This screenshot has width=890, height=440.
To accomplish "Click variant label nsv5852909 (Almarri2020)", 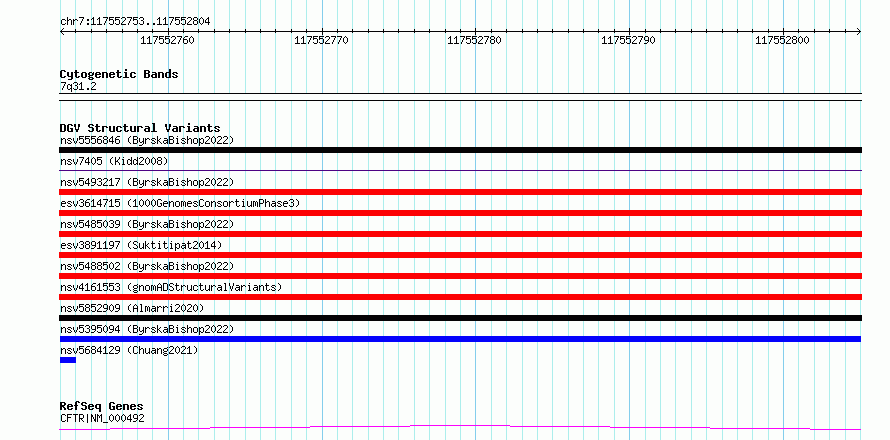I will 132,308.
